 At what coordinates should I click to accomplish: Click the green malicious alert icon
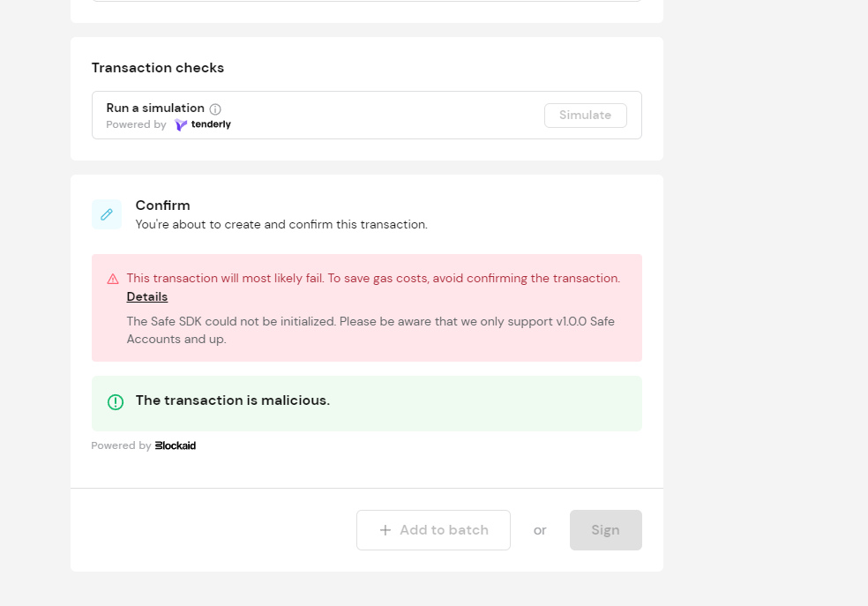coord(116,401)
